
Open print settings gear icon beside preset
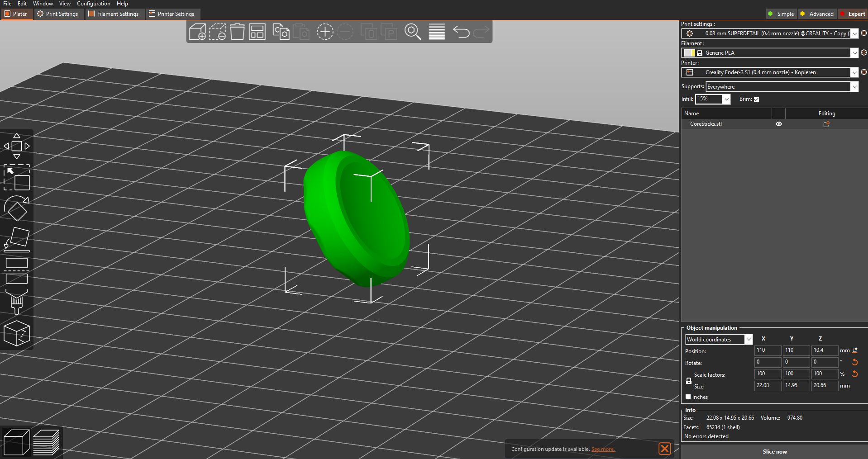point(863,33)
